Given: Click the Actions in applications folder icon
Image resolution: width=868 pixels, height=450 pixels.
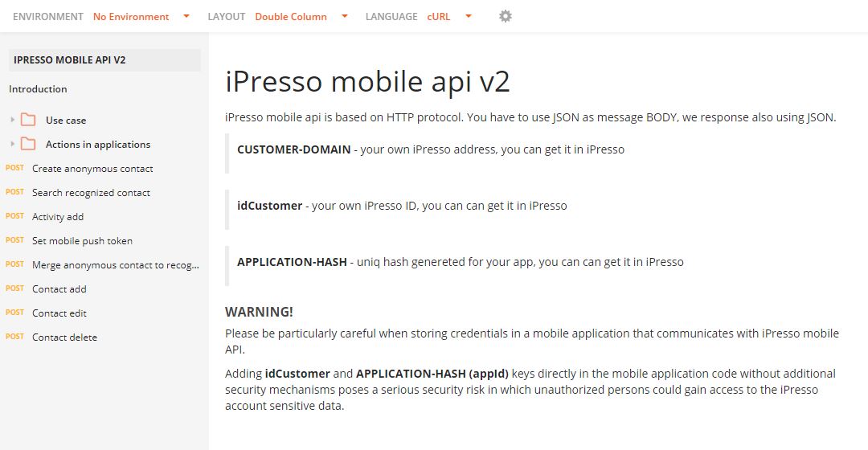Looking at the screenshot, I should pos(28,145).
